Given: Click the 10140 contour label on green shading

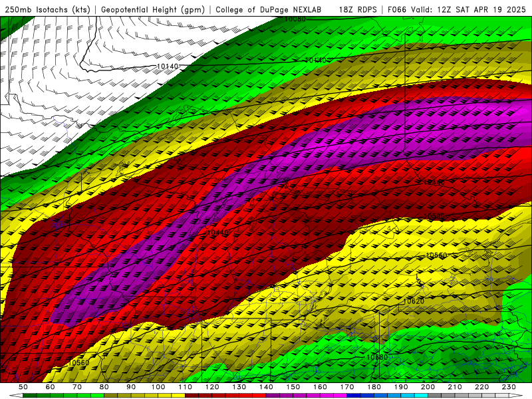Looking at the screenshot, I should 315,60.
